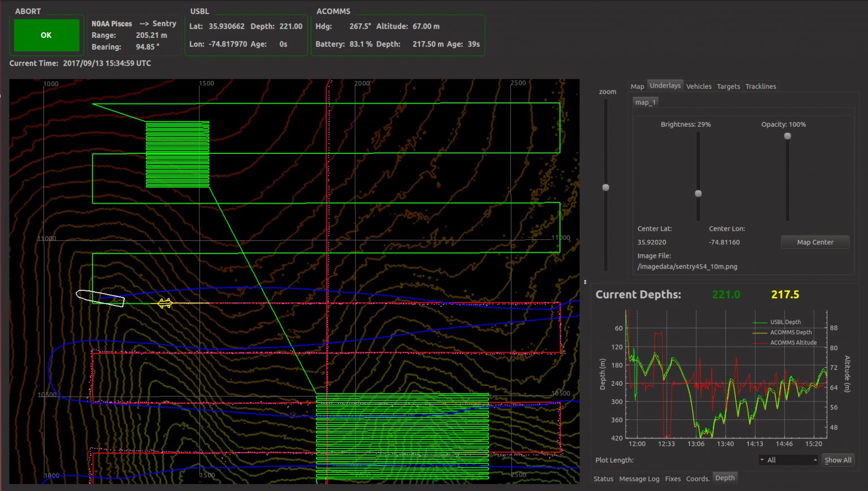Switch to the Map tab
Screen dimensions: 868x491
637,87
